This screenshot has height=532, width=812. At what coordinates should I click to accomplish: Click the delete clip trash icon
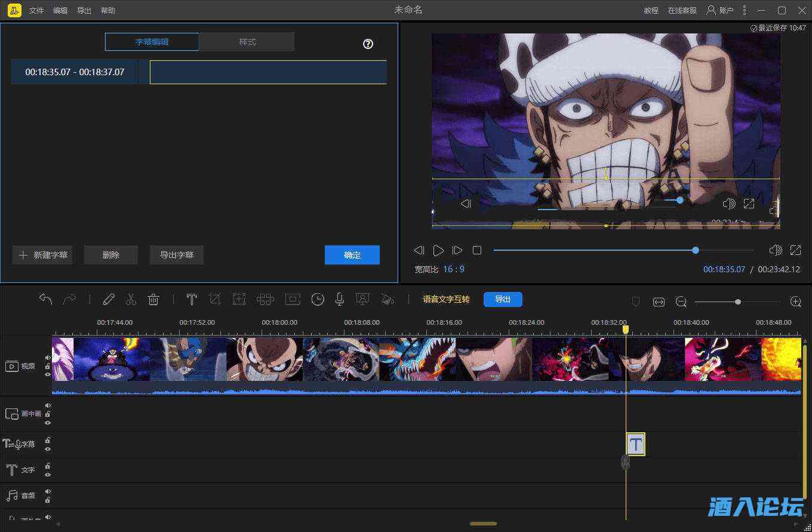153,299
